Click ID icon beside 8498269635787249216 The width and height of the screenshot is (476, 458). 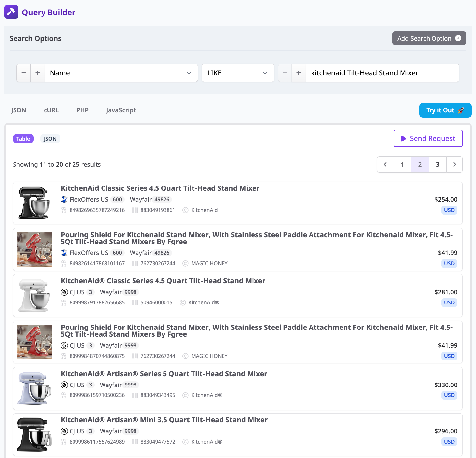pyautogui.click(x=64, y=210)
